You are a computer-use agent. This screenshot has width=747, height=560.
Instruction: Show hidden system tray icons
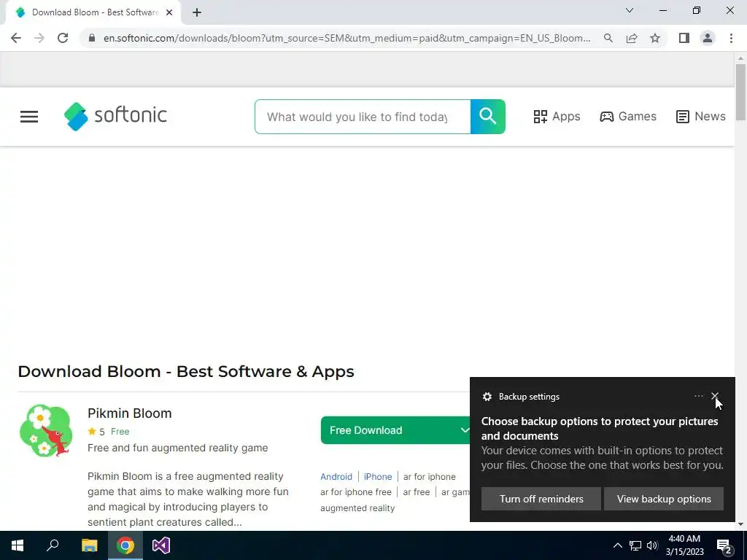click(617, 545)
